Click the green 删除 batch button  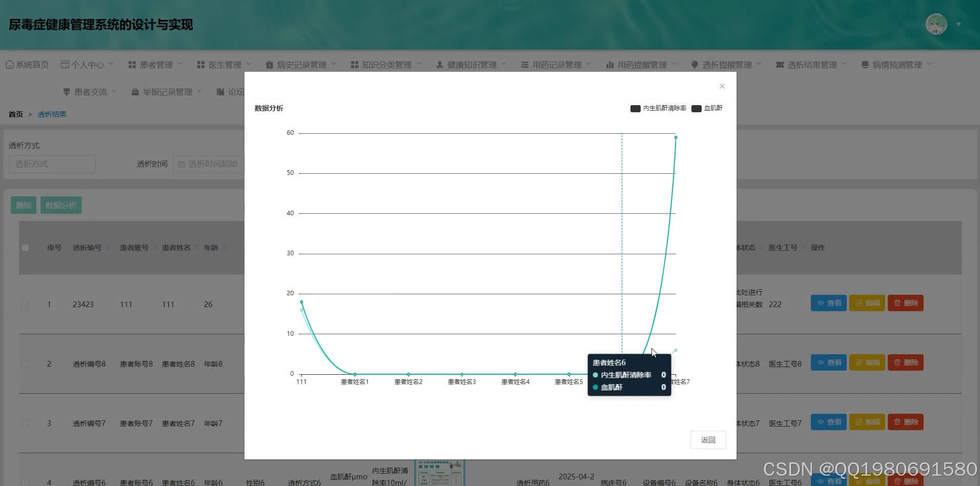tap(24, 206)
